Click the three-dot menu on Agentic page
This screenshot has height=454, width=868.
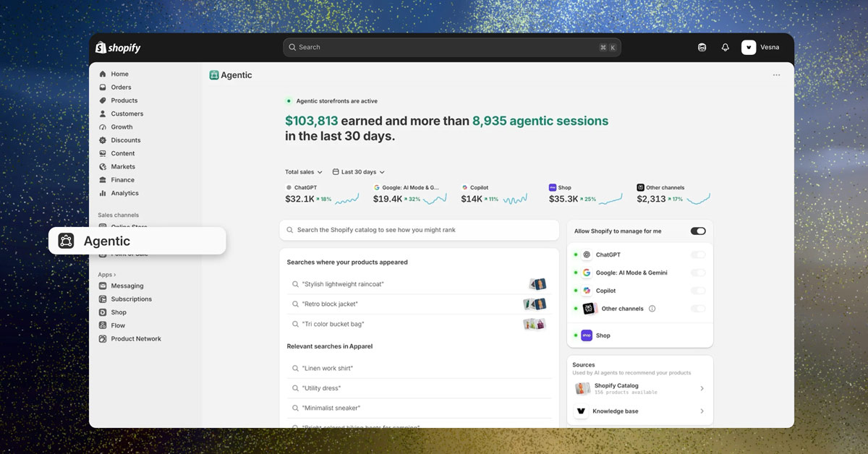pyautogui.click(x=776, y=75)
